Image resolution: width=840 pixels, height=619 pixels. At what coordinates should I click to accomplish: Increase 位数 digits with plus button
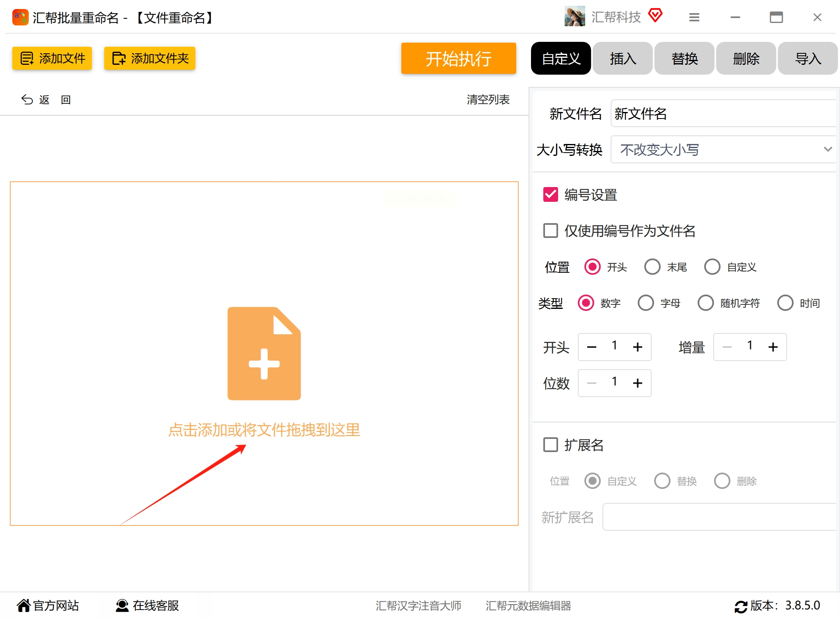tap(637, 383)
